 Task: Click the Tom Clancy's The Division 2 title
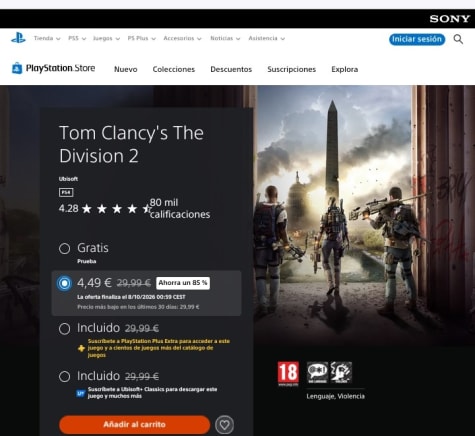pyautogui.click(x=131, y=144)
